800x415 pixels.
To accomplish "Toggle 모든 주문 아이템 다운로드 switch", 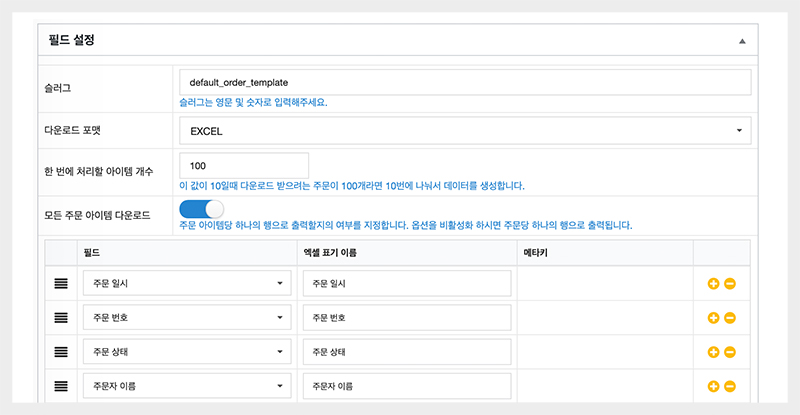I will pyautogui.click(x=201, y=209).
